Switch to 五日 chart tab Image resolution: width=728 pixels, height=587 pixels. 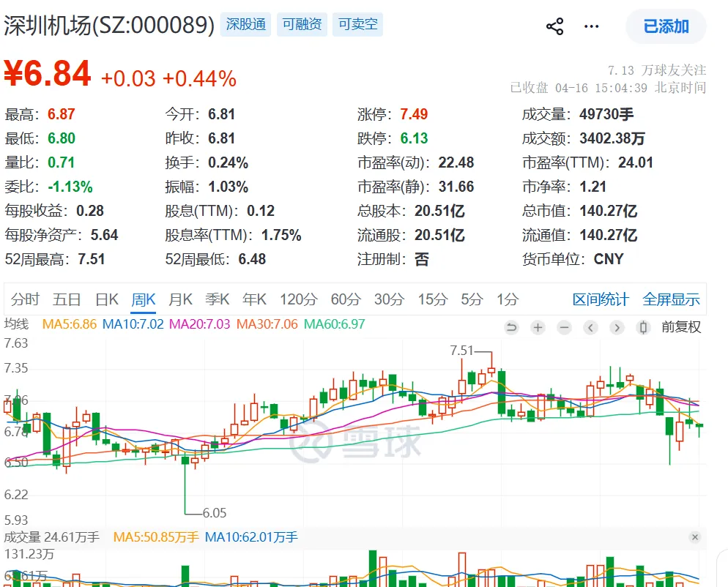coord(67,299)
